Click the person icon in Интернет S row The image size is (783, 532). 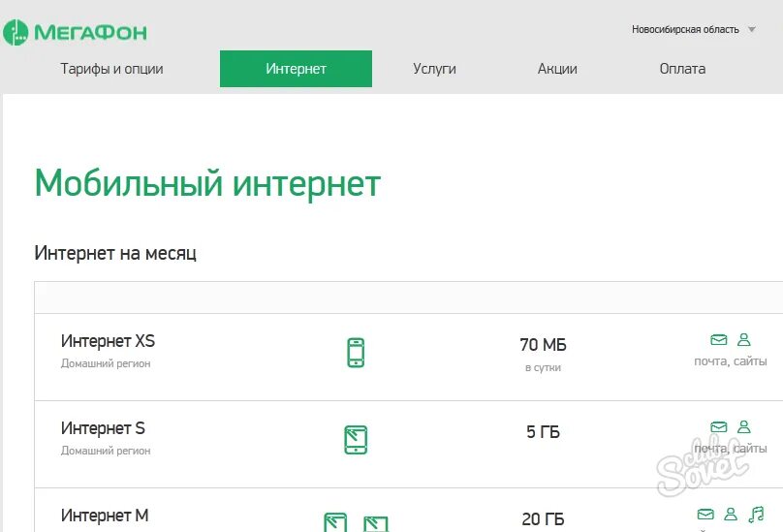[744, 426]
